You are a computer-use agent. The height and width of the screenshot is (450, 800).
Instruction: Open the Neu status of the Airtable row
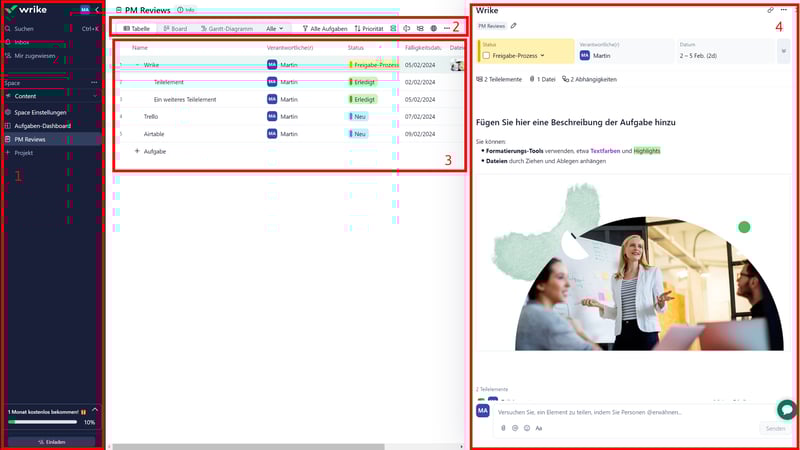coord(357,134)
